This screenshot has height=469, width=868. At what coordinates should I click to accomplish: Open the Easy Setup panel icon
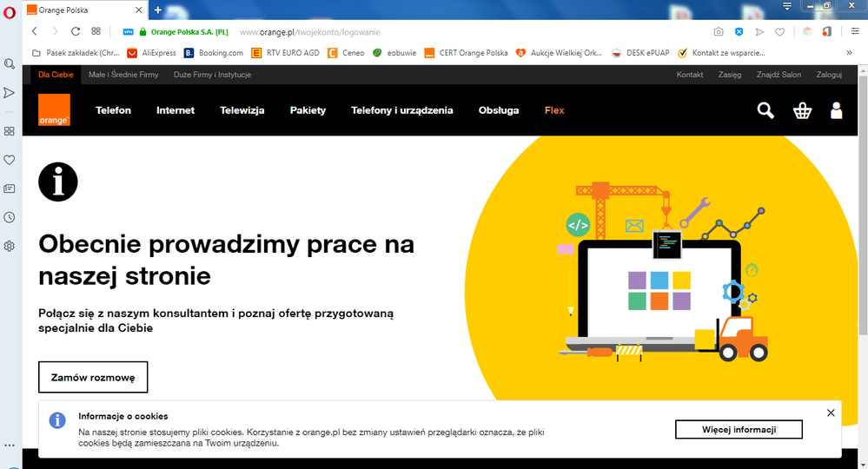pyautogui.click(x=855, y=31)
